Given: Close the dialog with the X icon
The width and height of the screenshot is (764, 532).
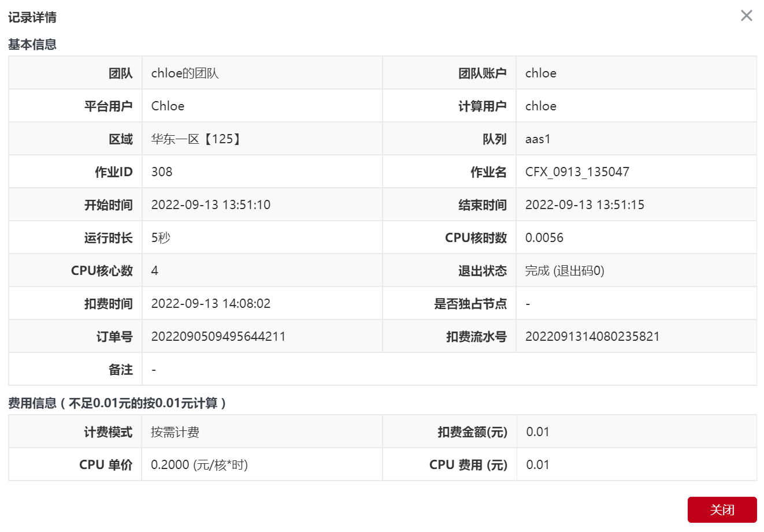Looking at the screenshot, I should coord(746,16).
